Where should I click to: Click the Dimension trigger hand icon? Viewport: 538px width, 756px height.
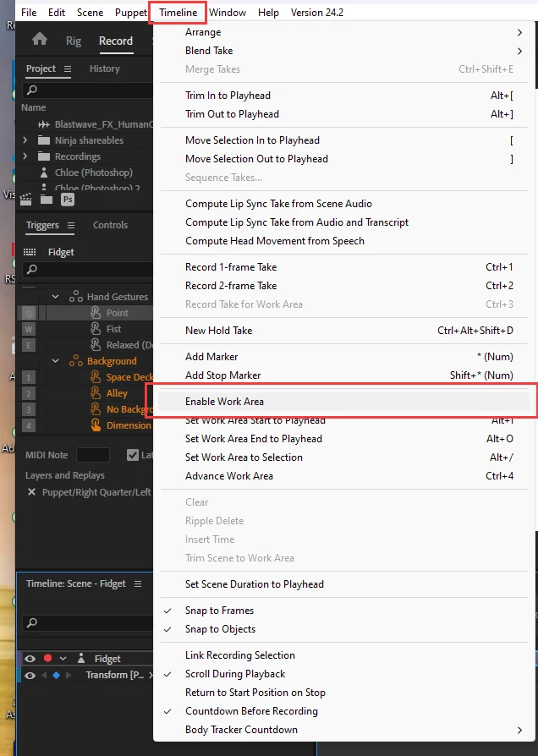coord(96,425)
